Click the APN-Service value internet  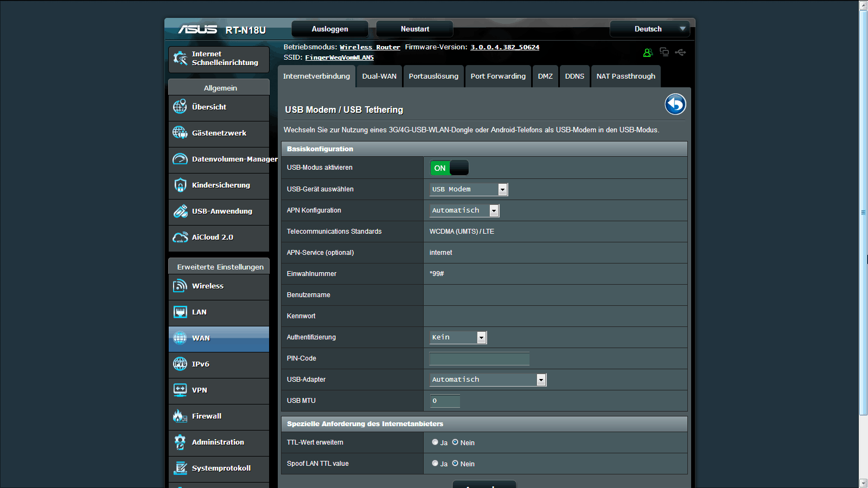click(x=441, y=253)
